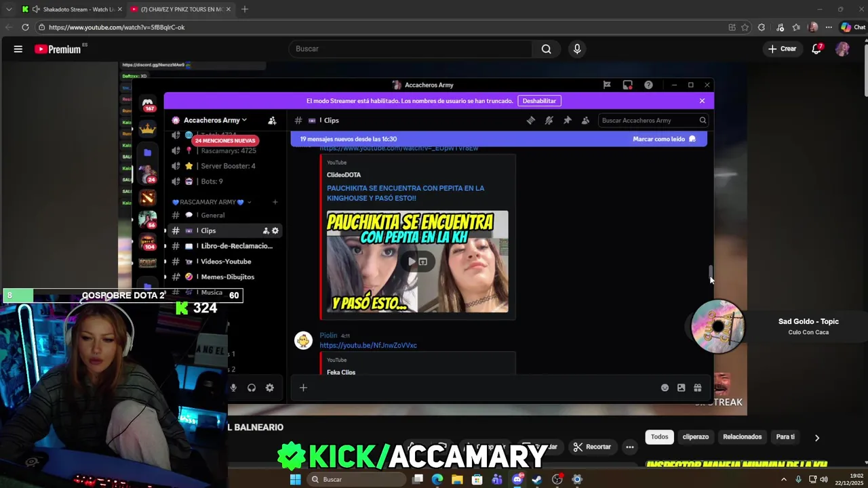868x488 pixels.
Task: Focus the YouTube Buscar search field
Action: tap(411, 49)
